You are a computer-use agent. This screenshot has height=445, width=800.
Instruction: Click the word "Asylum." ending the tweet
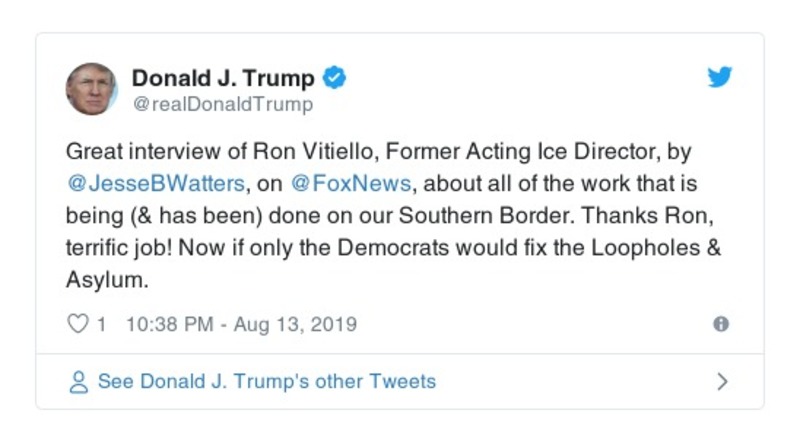point(106,281)
